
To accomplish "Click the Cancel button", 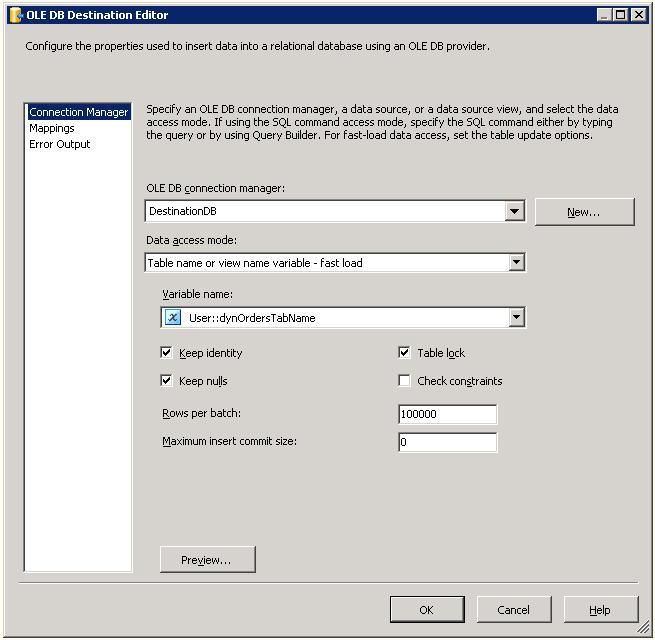I will 514,610.
